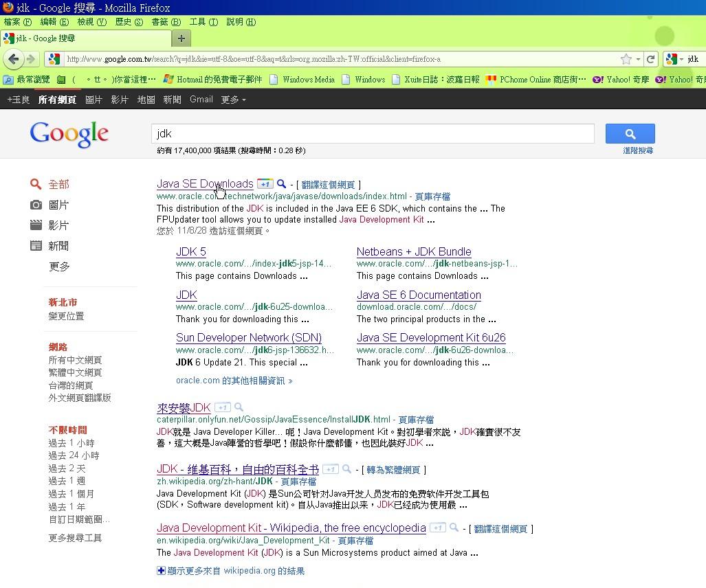This screenshot has height=588, width=706.
Task: Click the +1 button next to Java SE Downloads
Action: click(x=265, y=184)
